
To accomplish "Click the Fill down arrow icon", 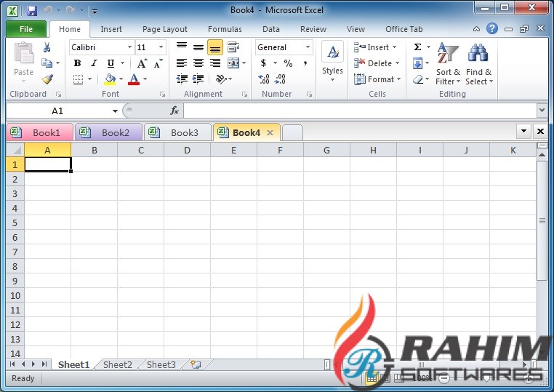I will tap(417, 63).
